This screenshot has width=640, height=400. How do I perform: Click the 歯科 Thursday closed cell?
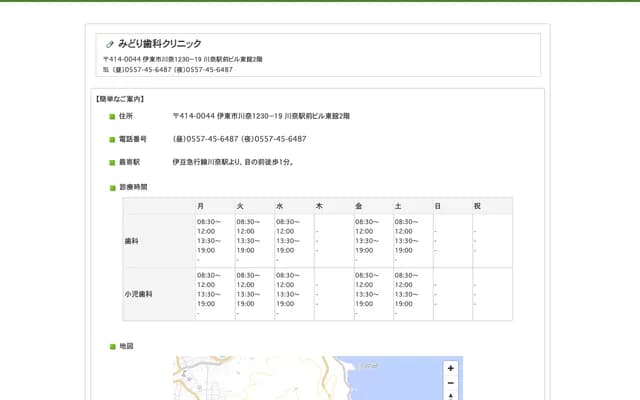pyautogui.click(x=334, y=241)
